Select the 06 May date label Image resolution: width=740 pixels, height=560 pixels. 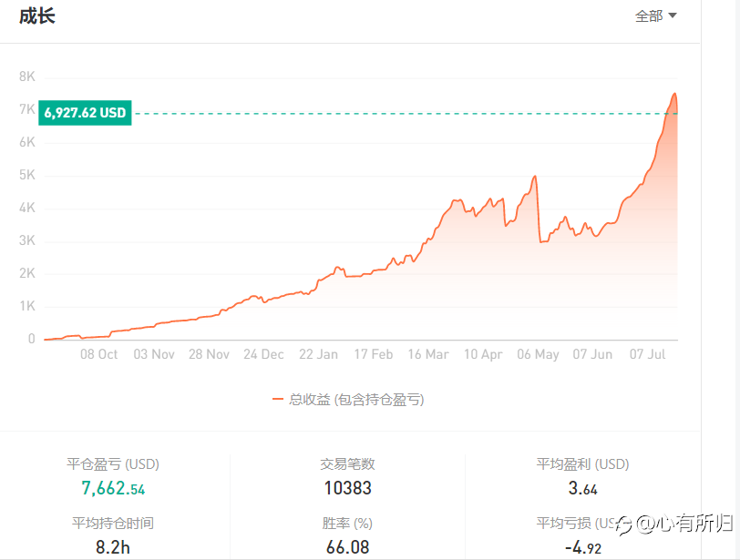tap(538, 354)
